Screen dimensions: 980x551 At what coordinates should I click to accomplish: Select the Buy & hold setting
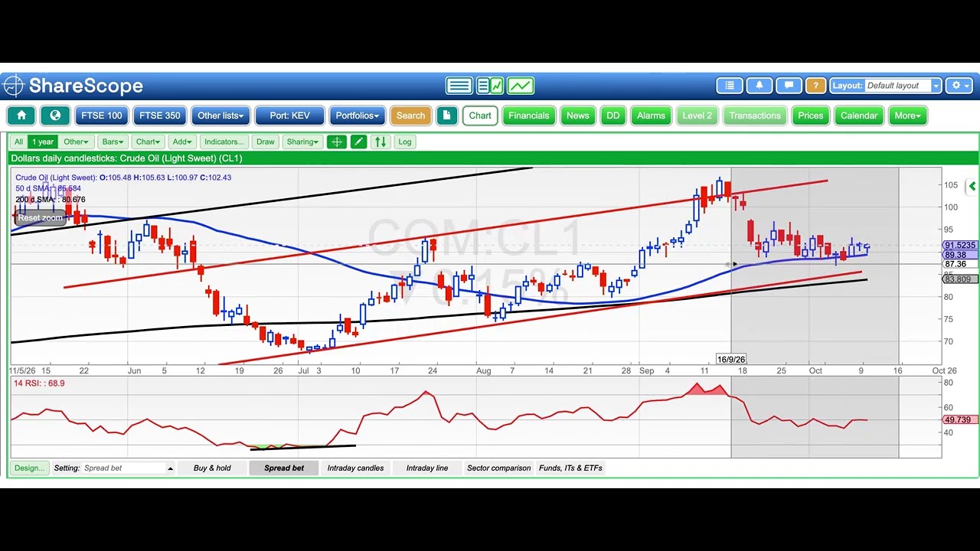click(x=212, y=468)
